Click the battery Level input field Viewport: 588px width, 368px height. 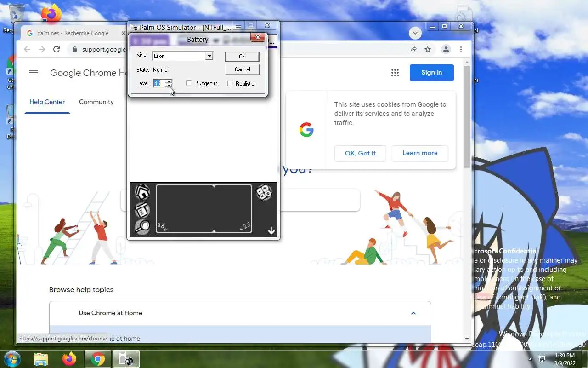click(158, 83)
